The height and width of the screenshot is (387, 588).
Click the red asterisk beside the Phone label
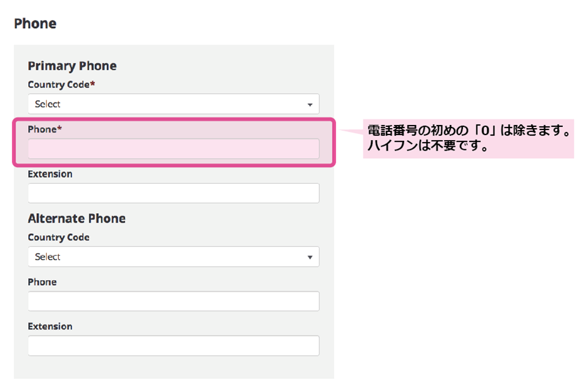(x=59, y=129)
